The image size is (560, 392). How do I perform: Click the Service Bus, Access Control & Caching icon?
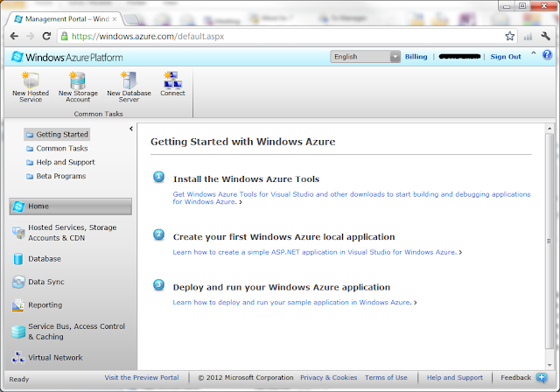(18, 332)
